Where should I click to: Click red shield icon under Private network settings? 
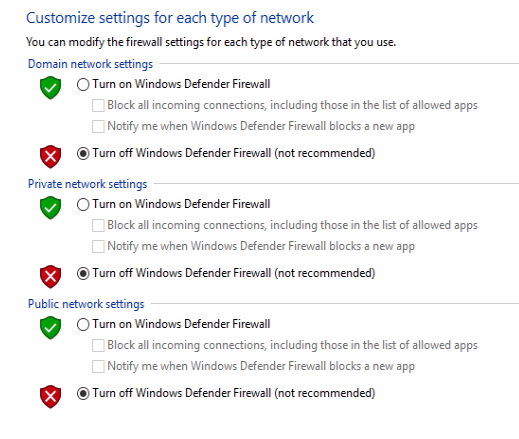pyautogui.click(x=50, y=276)
